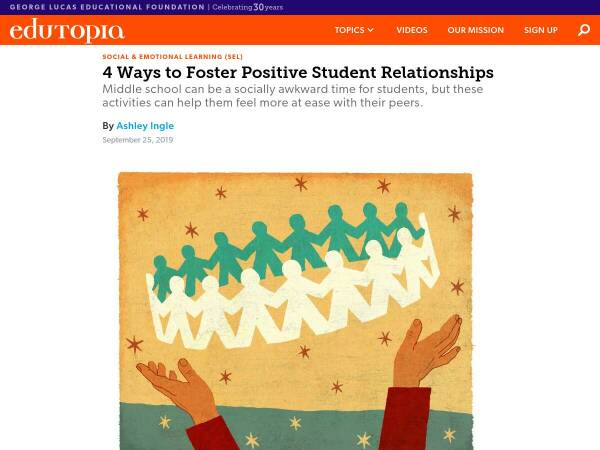Viewport: 600px width, 450px height.
Task: Open Our Mission page
Action: pyautogui.click(x=476, y=30)
